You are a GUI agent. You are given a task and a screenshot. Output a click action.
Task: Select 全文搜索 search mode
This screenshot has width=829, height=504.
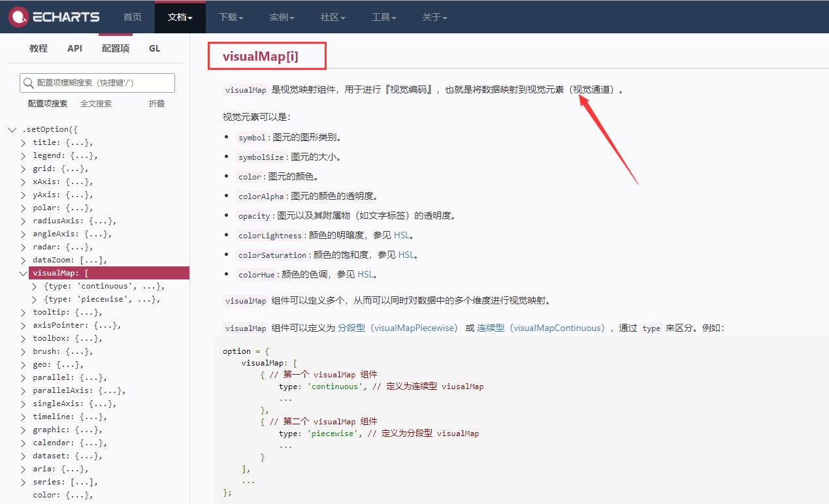pos(96,103)
